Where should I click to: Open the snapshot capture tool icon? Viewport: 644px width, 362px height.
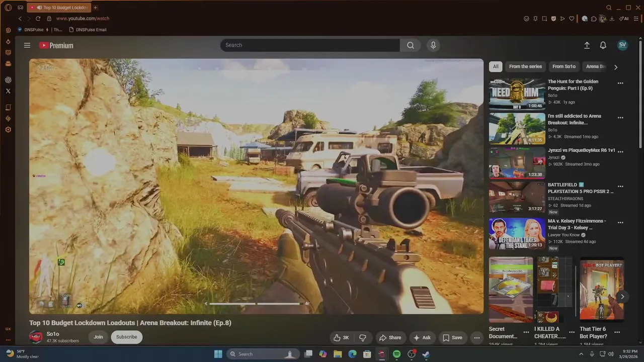(x=544, y=19)
